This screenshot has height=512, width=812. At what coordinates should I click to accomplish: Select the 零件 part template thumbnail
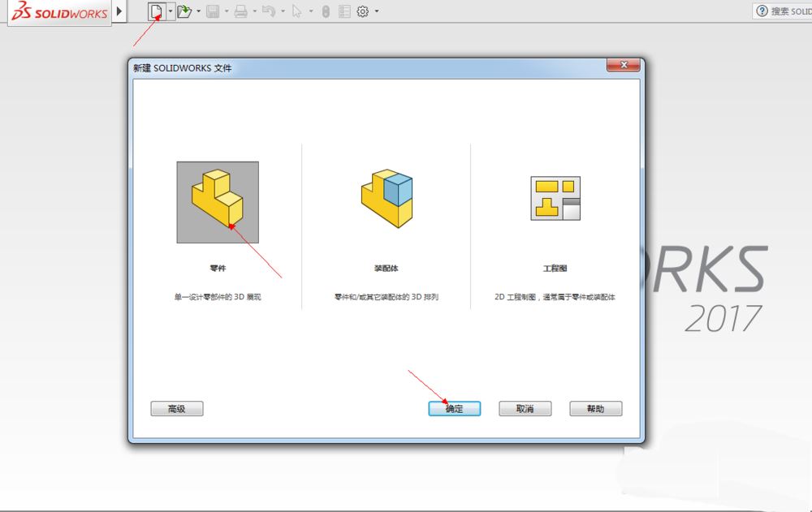click(218, 202)
